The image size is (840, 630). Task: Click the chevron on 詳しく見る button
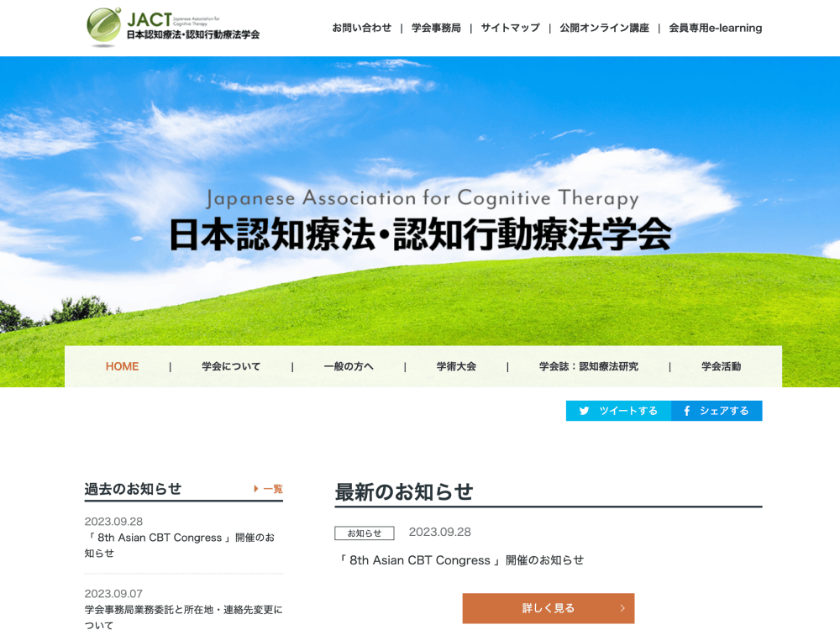[622, 608]
